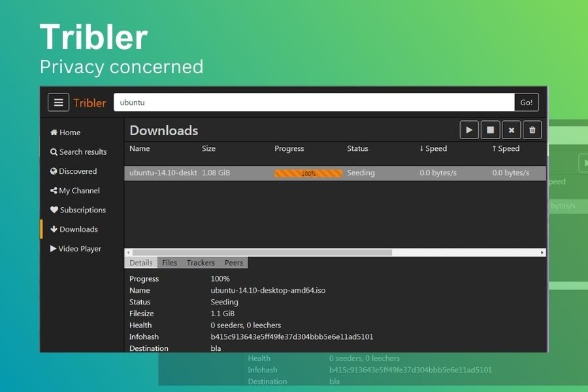Switch to the Trackers tab

pos(201,263)
